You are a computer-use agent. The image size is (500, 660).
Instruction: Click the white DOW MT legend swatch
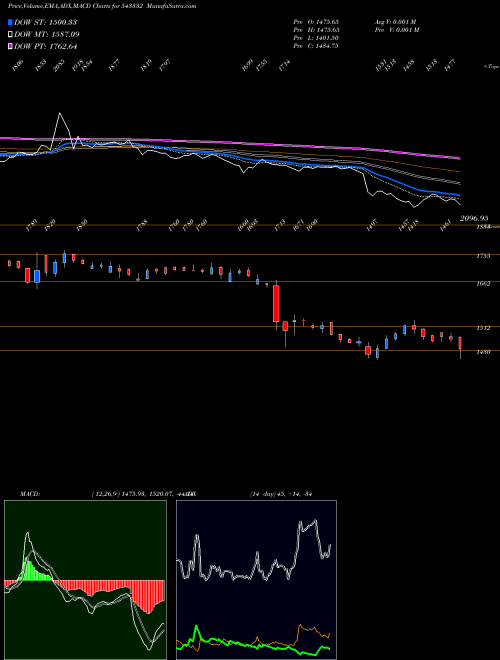click(11, 34)
